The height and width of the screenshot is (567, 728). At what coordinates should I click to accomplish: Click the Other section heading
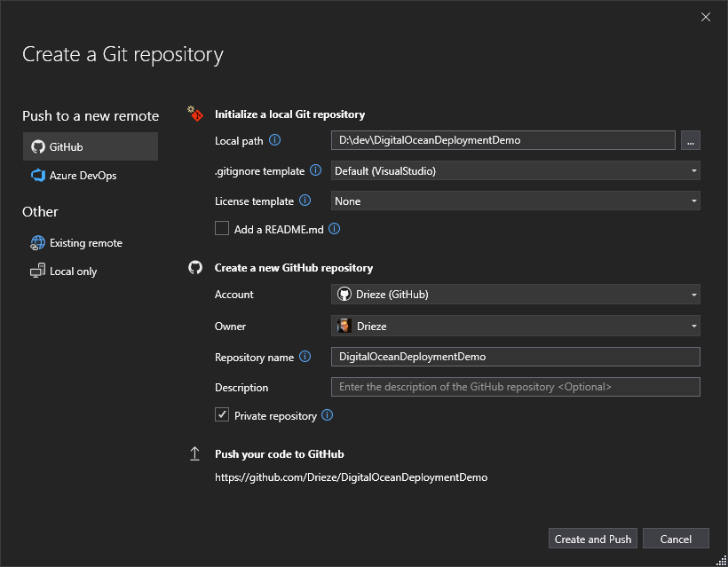coord(40,211)
